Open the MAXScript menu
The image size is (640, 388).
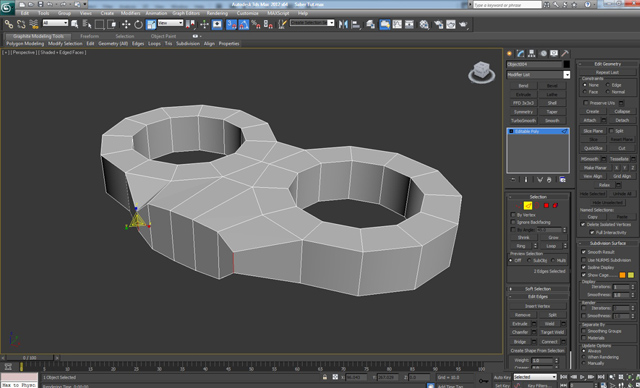[278, 13]
